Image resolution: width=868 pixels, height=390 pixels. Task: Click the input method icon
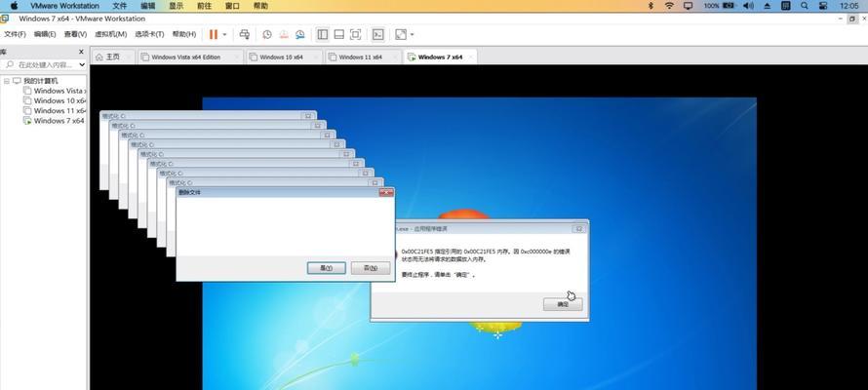(x=785, y=6)
